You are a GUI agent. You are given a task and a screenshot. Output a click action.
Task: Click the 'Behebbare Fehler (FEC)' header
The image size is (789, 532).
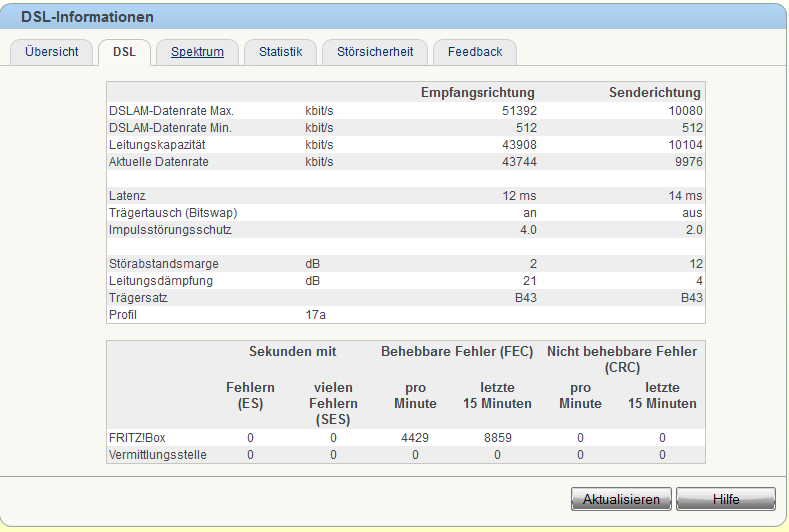coord(457,351)
